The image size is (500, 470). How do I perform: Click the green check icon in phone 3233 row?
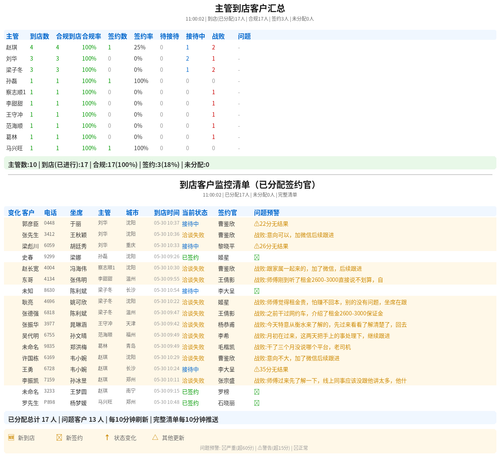257,392
